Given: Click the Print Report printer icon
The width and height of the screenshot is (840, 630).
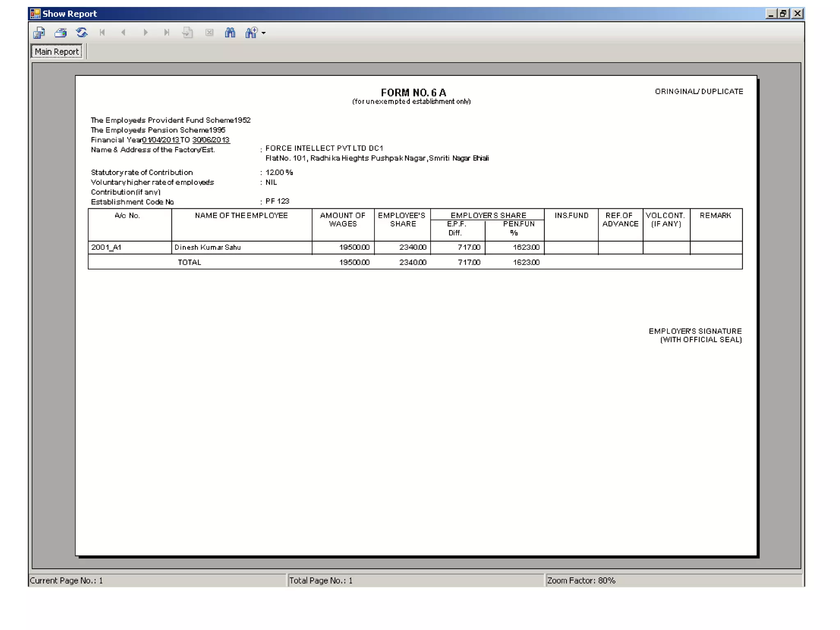Looking at the screenshot, I should 61,32.
